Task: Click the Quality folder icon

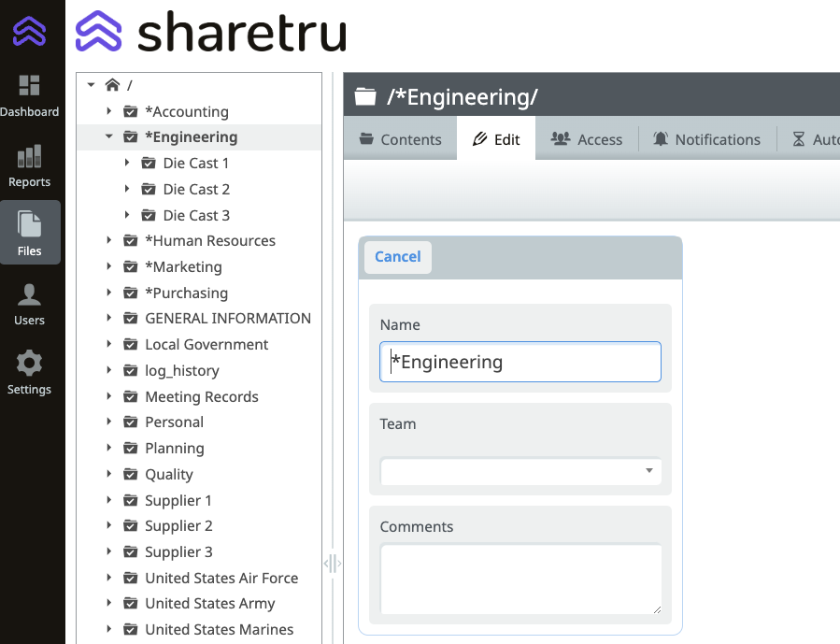Action: point(130,474)
